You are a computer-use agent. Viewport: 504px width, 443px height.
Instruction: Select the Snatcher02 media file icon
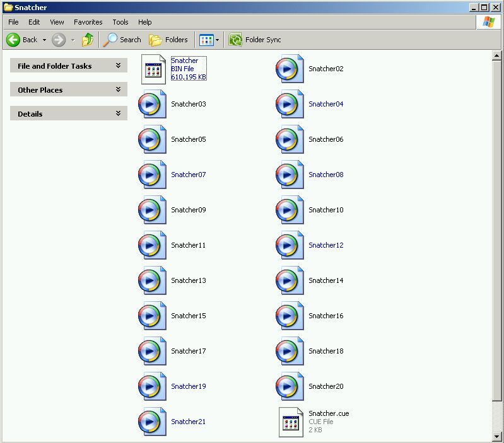click(x=290, y=69)
